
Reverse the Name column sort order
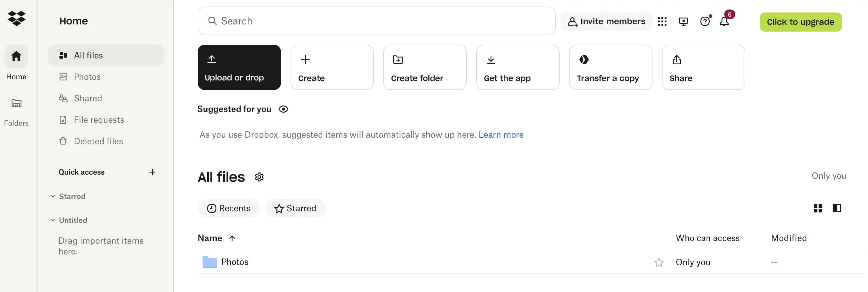tap(232, 238)
